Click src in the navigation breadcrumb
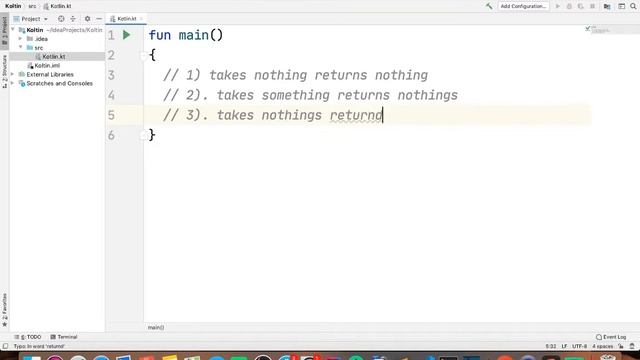Image resolution: width=640 pixels, height=360 pixels. point(32,6)
